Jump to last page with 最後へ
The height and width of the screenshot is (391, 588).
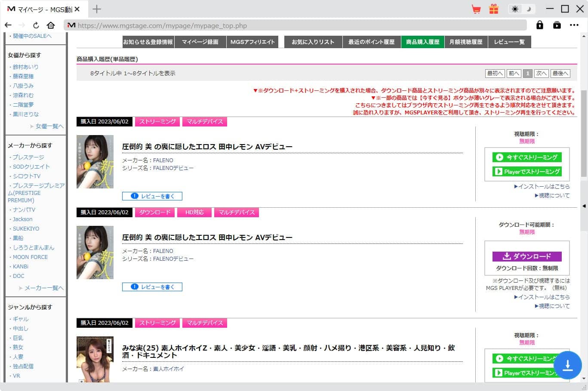(x=560, y=74)
